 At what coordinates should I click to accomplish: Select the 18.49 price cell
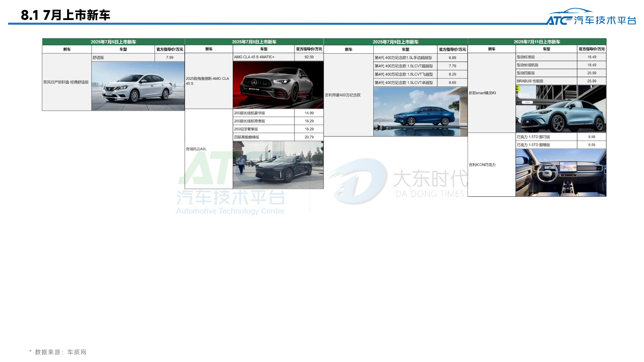592,65
